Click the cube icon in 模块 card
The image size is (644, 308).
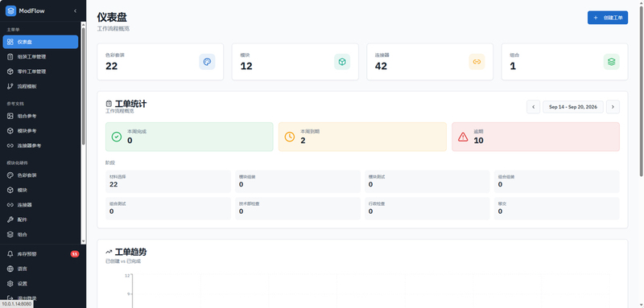pos(341,62)
